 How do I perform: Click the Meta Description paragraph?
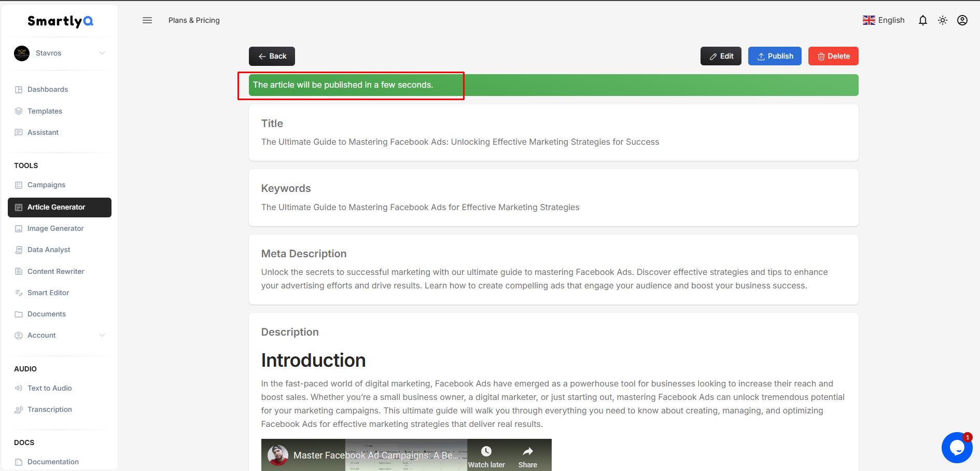point(544,279)
